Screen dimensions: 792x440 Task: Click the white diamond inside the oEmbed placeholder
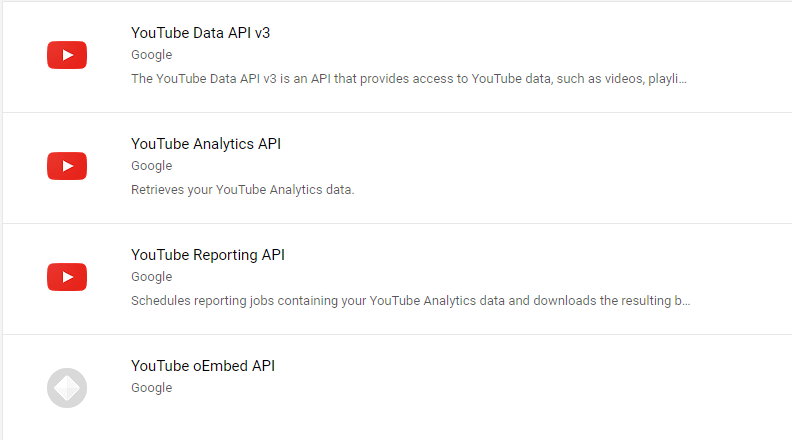click(x=67, y=388)
